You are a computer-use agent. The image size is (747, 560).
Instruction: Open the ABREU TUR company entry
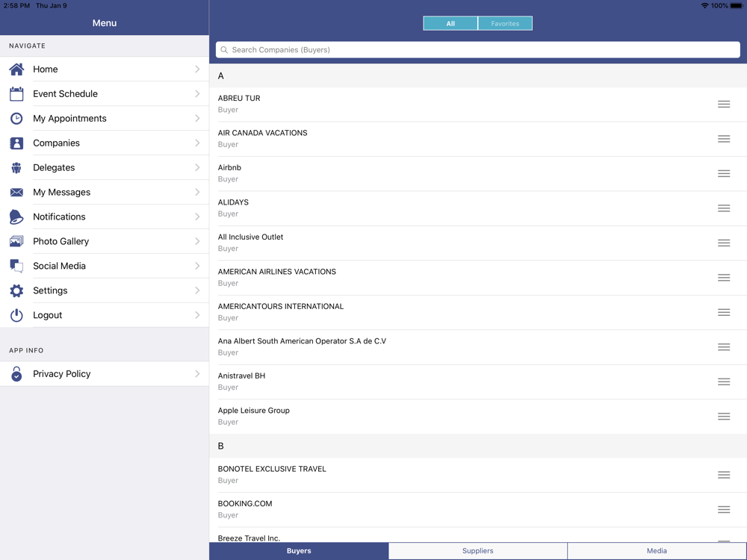478,104
